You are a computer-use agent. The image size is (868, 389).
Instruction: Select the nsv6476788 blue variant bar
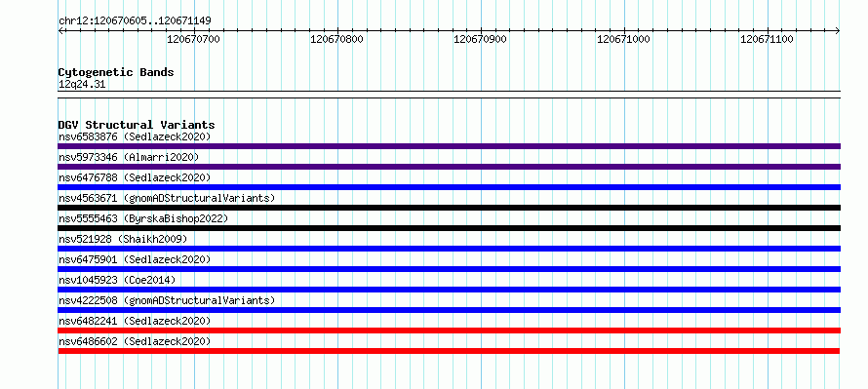[x=449, y=187]
